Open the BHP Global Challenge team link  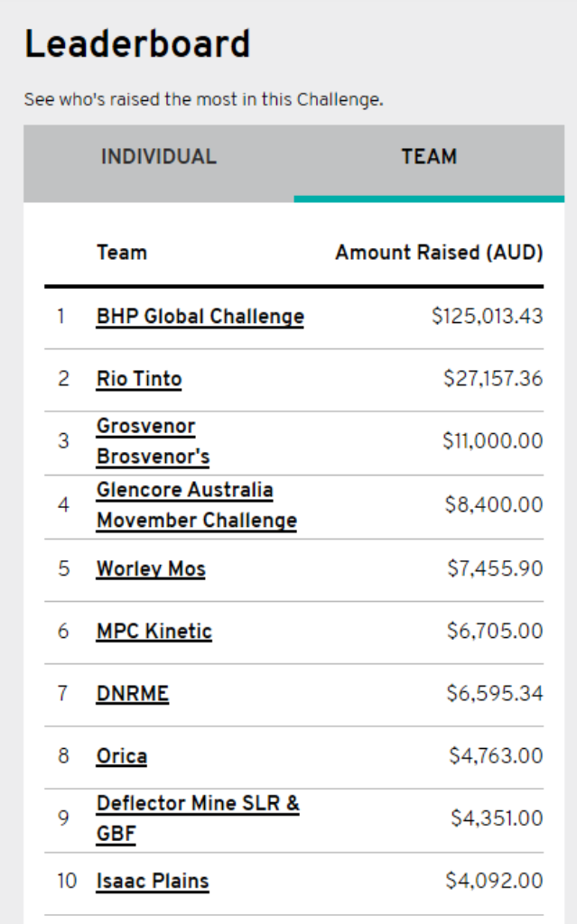pos(200,317)
